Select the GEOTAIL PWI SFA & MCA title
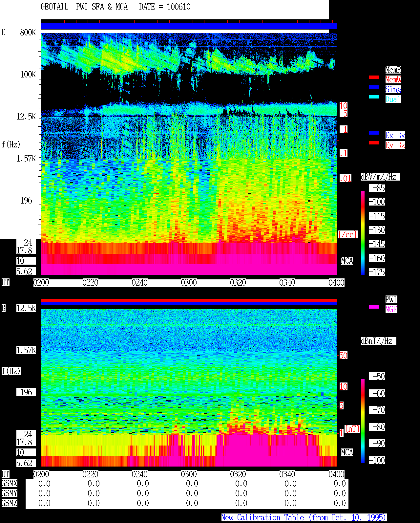 [84, 7]
